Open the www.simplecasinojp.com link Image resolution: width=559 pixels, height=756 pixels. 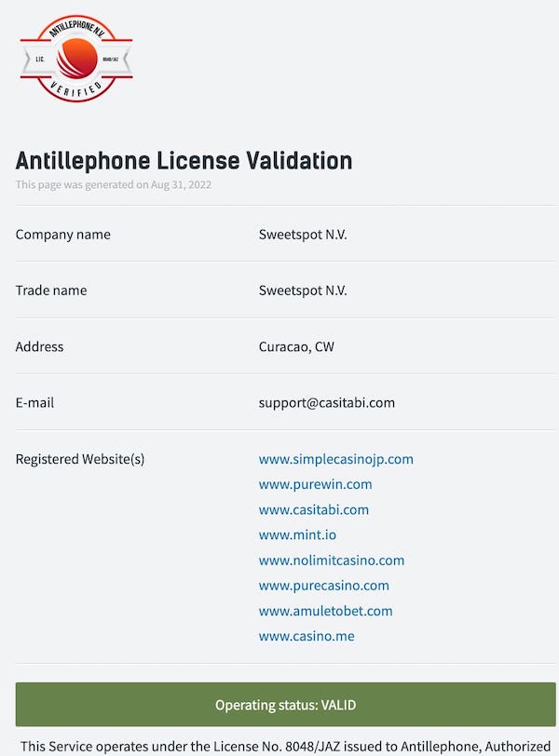click(335, 459)
